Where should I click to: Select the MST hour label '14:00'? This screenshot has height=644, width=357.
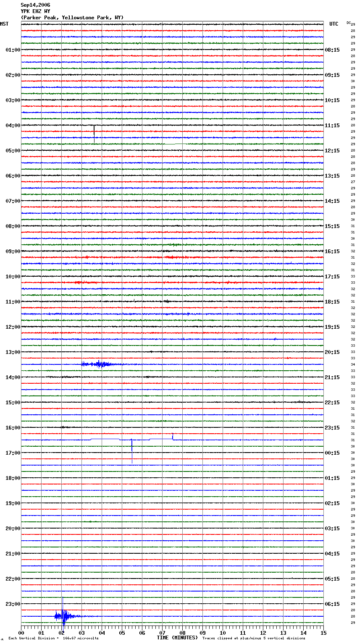[x=13, y=377]
